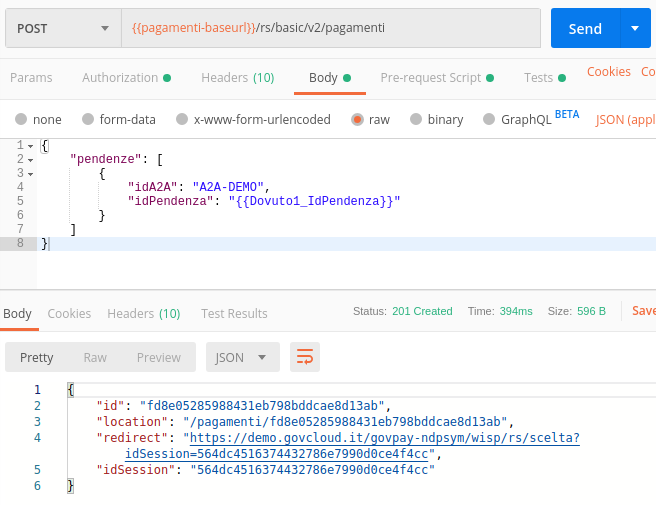656x505 pixels.
Task: Select the raw body radio button
Action: (x=357, y=119)
